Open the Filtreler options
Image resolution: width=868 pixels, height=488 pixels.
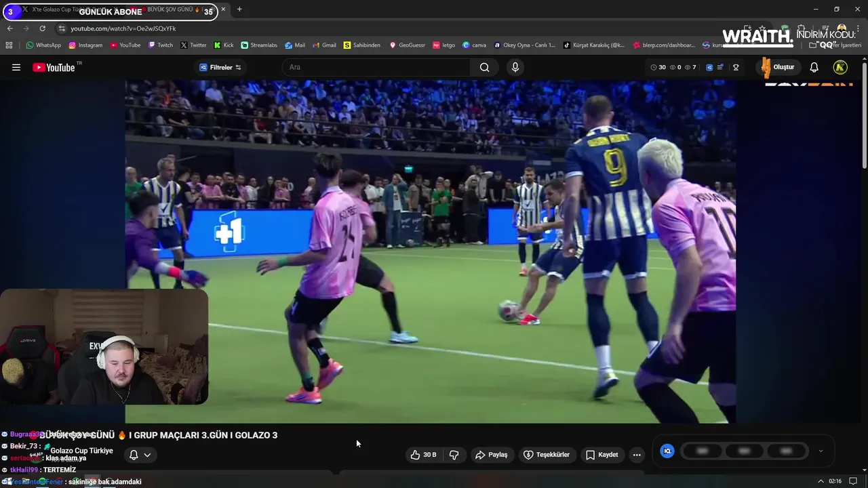220,67
